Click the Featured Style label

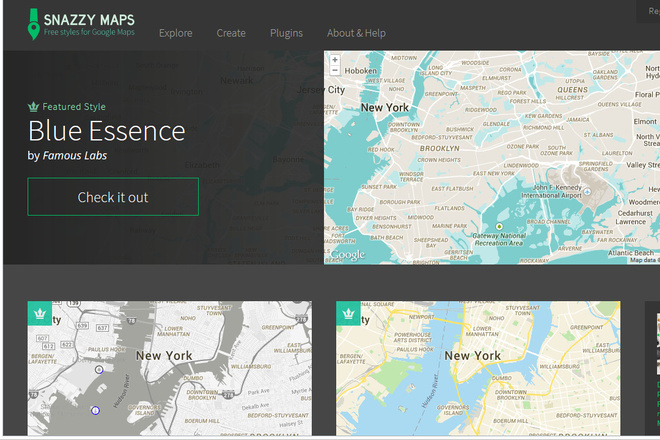[x=74, y=107]
